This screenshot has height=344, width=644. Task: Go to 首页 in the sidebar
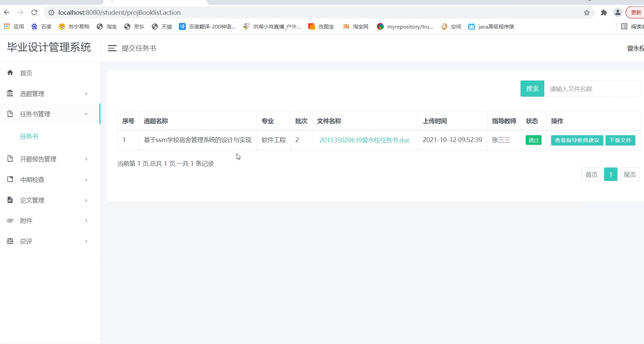(x=50, y=73)
